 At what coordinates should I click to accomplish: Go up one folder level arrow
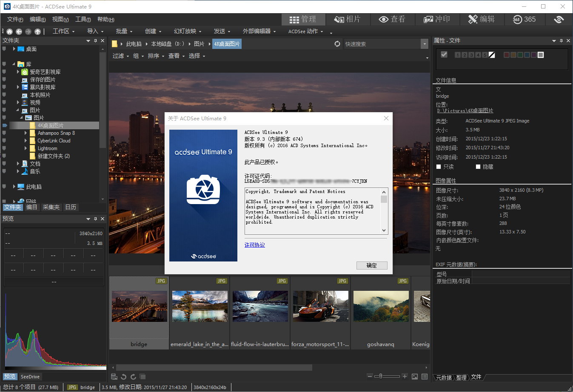(37, 31)
